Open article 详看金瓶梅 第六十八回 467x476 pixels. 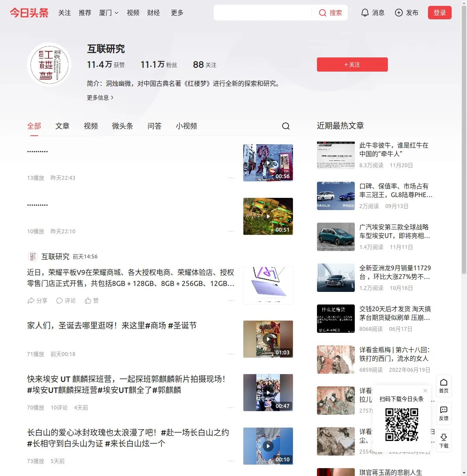pyautogui.click(x=395, y=354)
